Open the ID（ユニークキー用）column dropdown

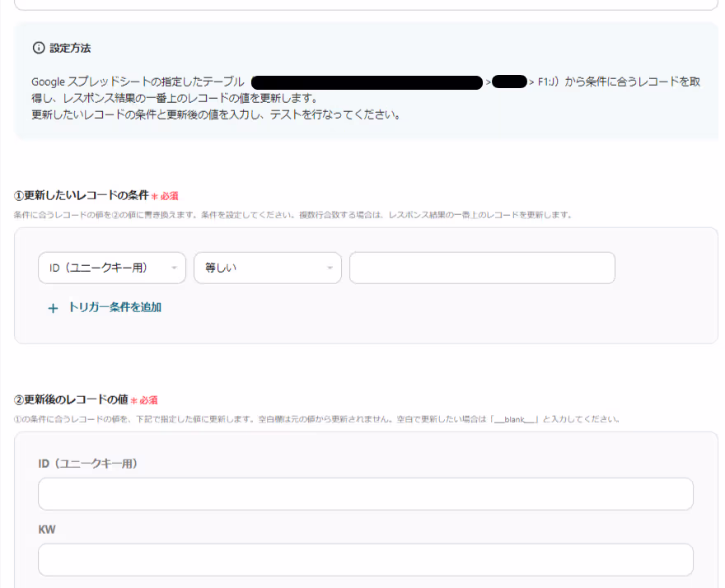(112, 268)
